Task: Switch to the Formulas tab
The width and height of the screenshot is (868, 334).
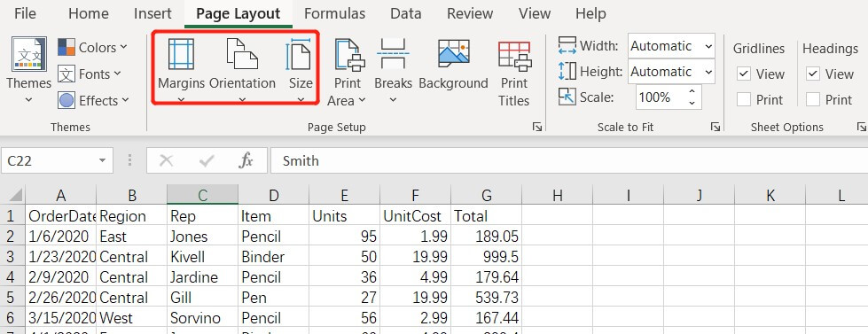Action: point(334,13)
